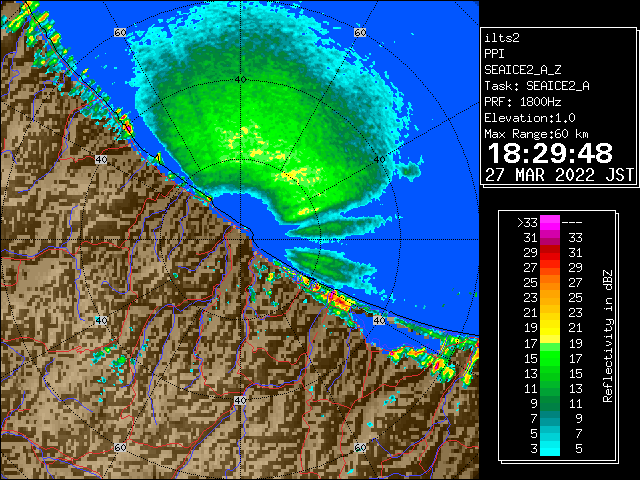Pick the cyan swatch at the legend bottom

click(550, 448)
